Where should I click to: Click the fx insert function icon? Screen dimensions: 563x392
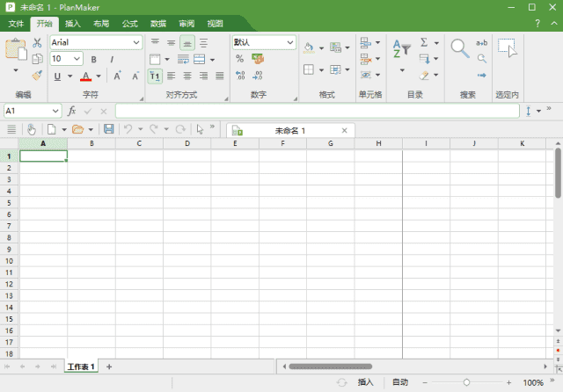[x=72, y=112]
